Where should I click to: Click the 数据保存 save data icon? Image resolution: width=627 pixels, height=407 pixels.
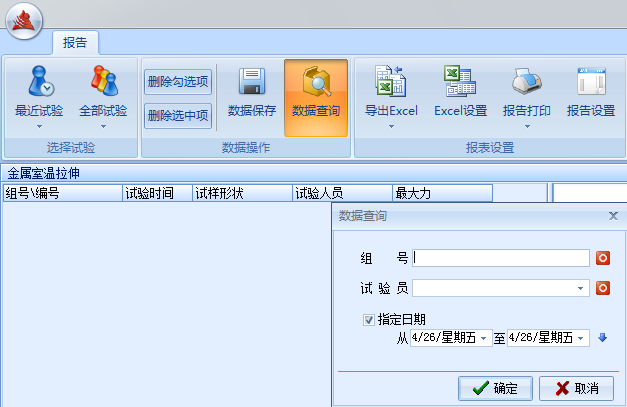[252, 84]
